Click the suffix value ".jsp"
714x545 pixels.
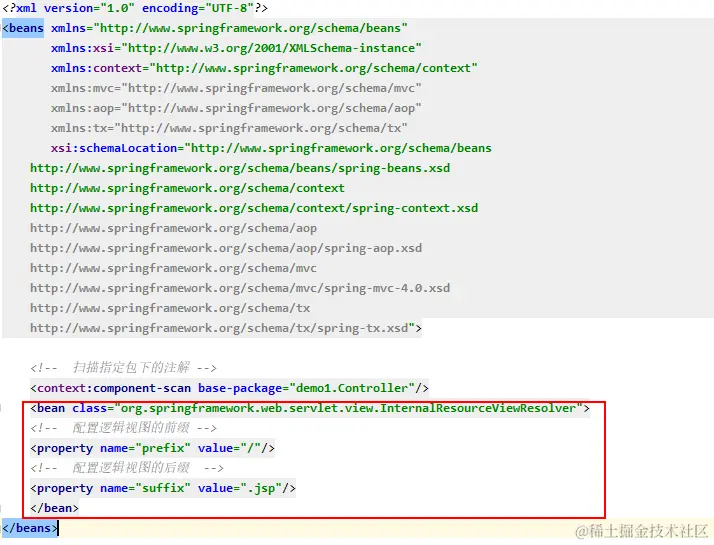pyautogui.click(x=261, y=489)
